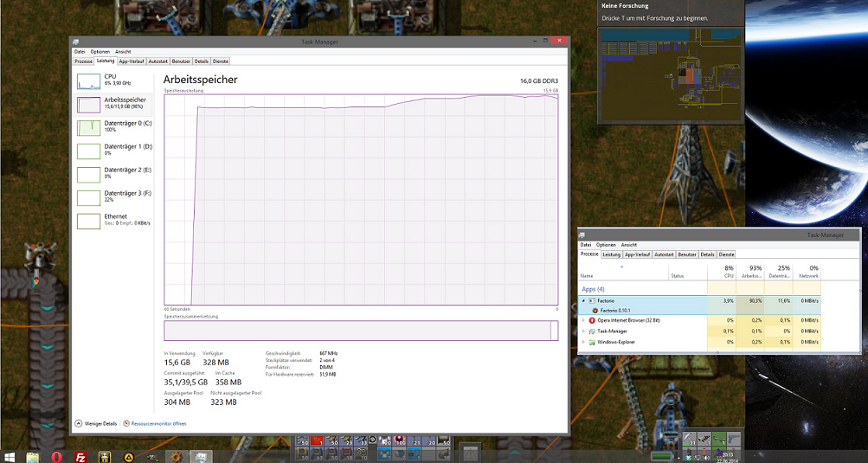The image size is (868, 463).
Task: Click the Speicherzusammensetzung memory composition bar
Action: coord(361,330)
